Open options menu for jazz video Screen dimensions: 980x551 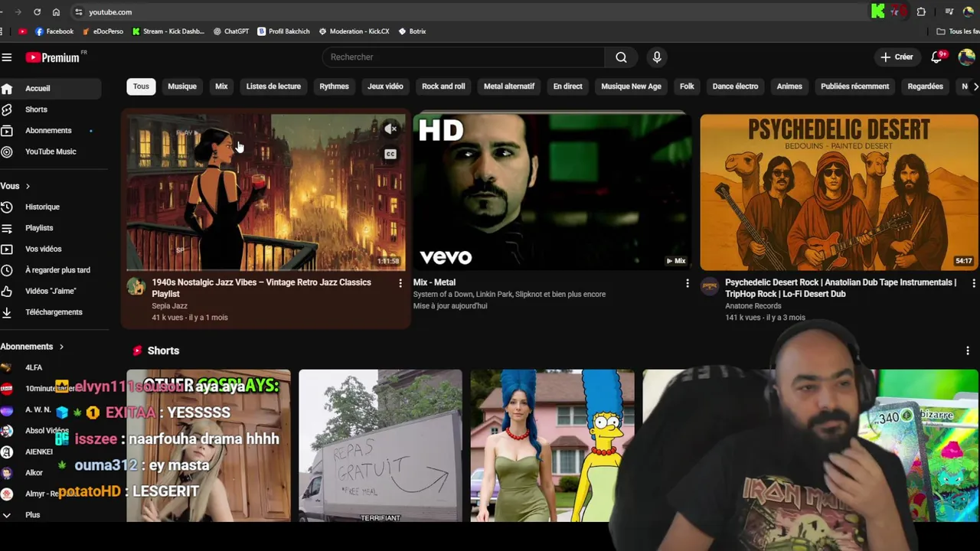tap(400, 283)
